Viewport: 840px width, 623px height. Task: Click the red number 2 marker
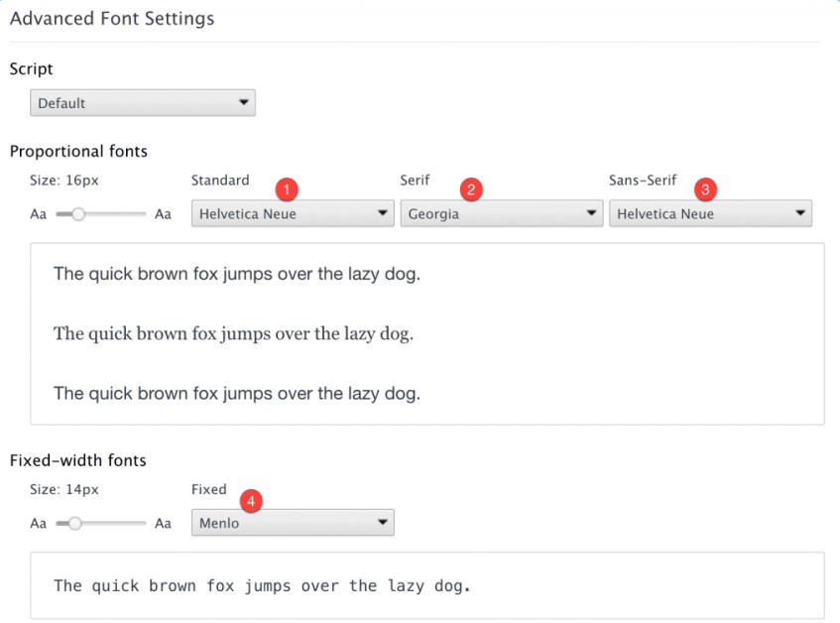click(471, 189)
